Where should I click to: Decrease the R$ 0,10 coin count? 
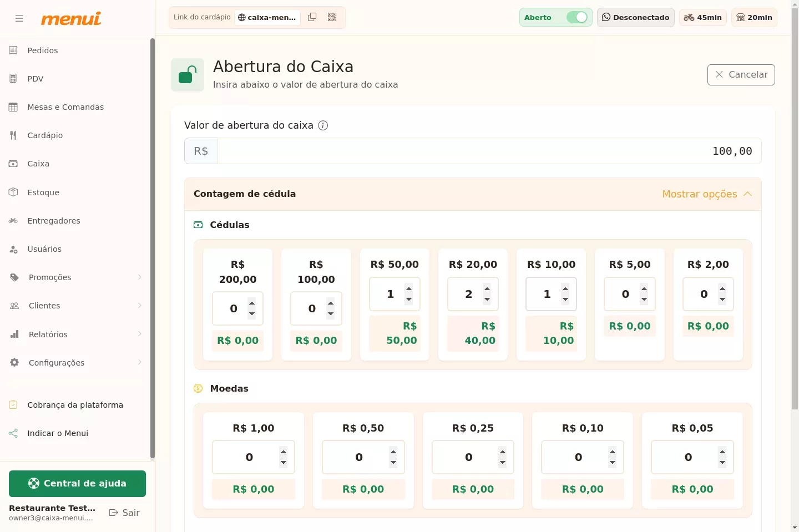[613, 463]
